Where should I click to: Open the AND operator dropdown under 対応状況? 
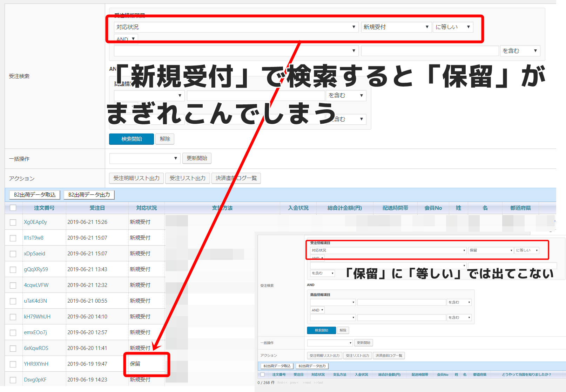tap(126, 39)
